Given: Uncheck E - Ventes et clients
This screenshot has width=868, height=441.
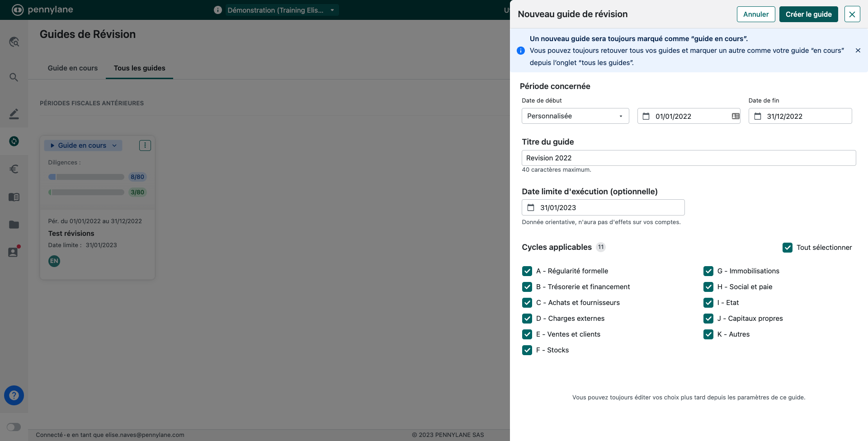Looking at the screenshot, I should [x=527, y=334].
